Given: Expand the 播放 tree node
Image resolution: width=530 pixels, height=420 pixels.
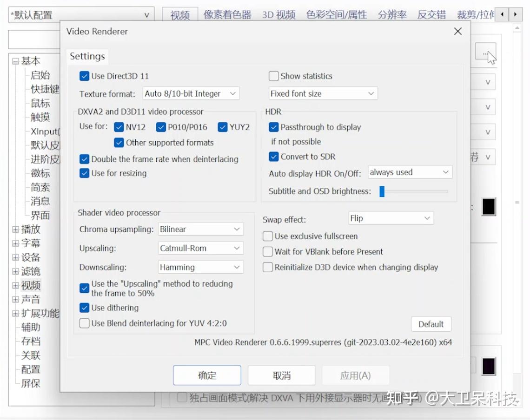Looking at the screenshot, I should click(x=15, y=229).
